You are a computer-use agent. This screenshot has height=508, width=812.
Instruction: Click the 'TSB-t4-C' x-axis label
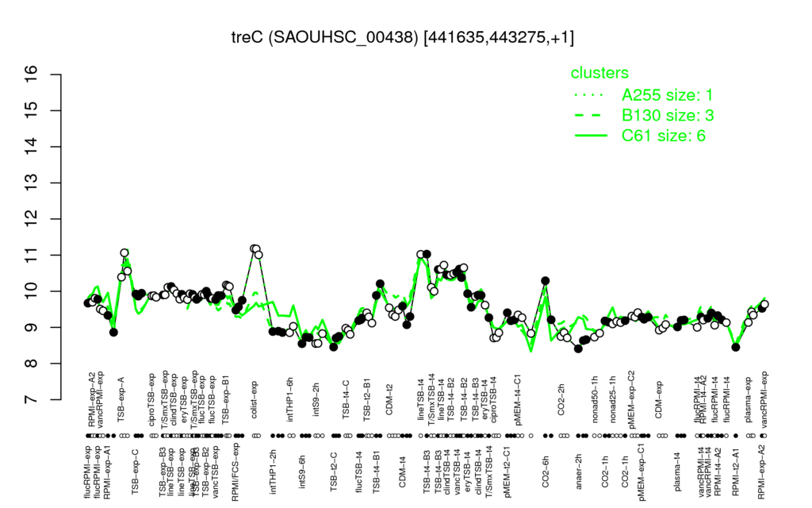click(x=347, y=399)
